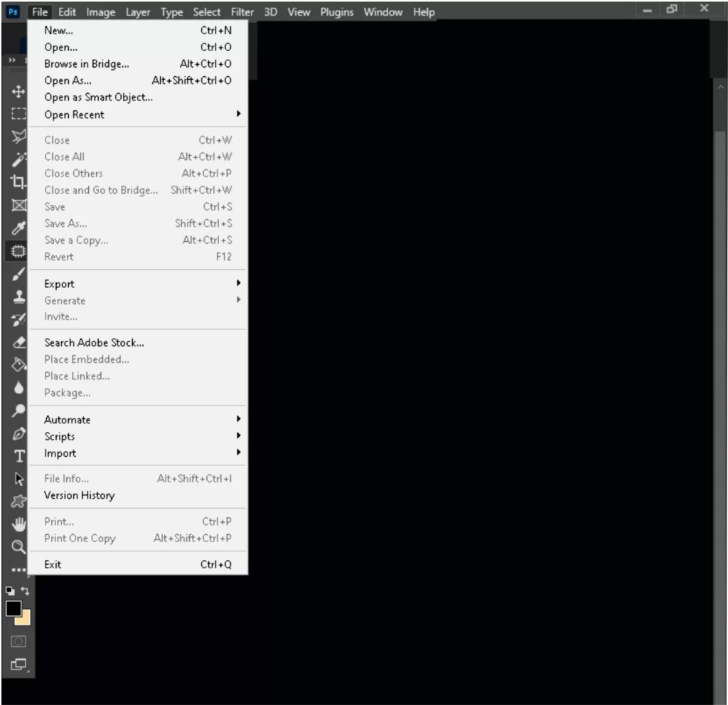Choose New... from the File menu
Screen dimensions: 728x705
click(x=138, y=30)
